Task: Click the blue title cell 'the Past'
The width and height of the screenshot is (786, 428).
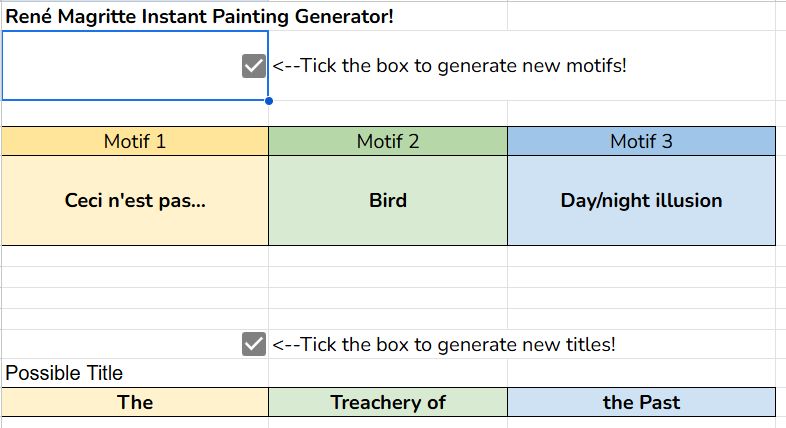Action: (642, 402)
